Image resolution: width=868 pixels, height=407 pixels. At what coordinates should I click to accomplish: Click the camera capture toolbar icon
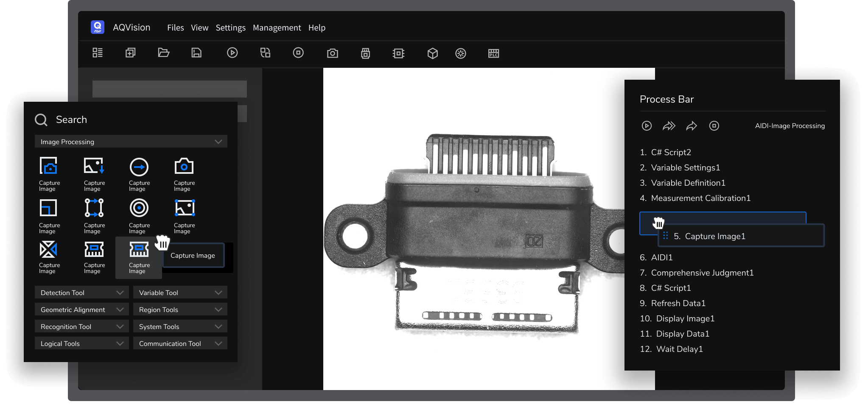(x=333, y=53)
